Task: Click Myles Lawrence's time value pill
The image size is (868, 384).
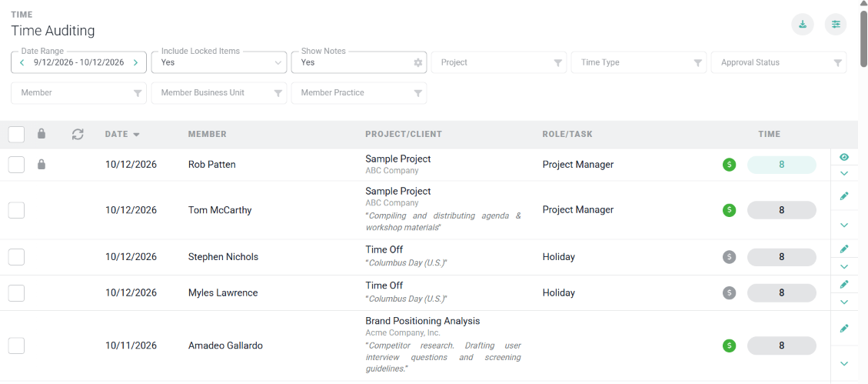Action: pyautogui.click(x=782, y=292)
